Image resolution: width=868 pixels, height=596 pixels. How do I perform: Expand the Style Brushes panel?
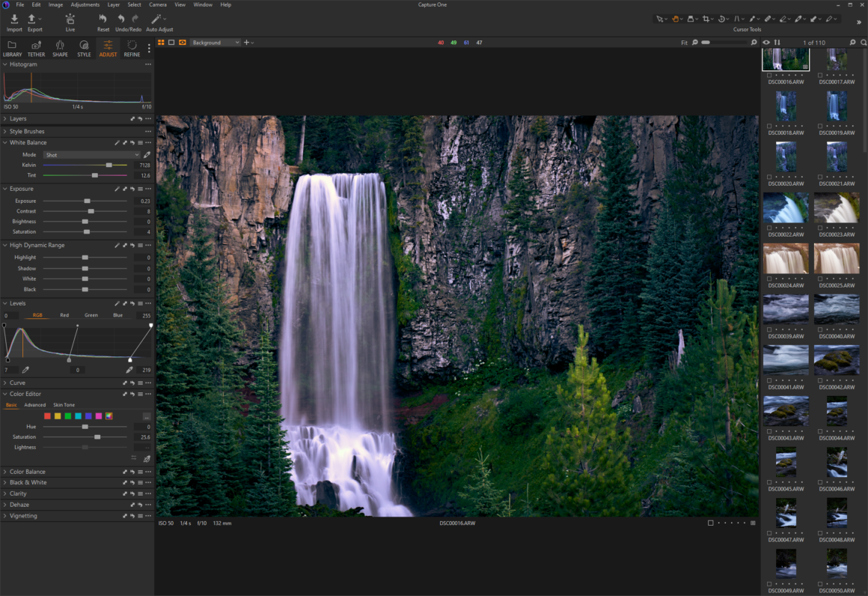[x=5, y=131]
